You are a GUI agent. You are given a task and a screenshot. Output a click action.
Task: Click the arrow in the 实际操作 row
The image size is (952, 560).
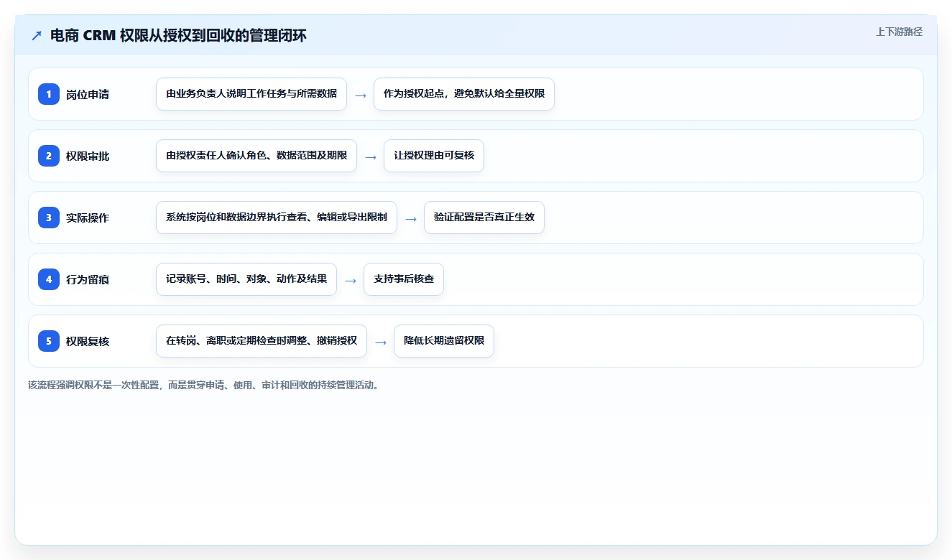pyautogui.click(x=411, y=218)
